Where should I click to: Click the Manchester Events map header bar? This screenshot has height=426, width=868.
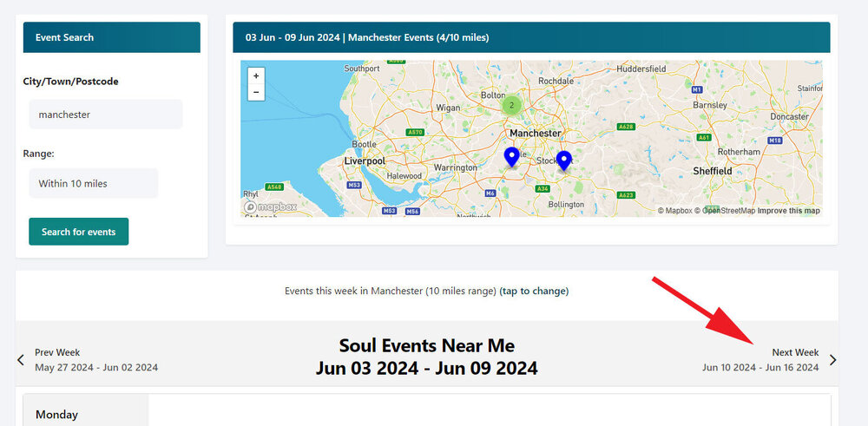(531, 37)
